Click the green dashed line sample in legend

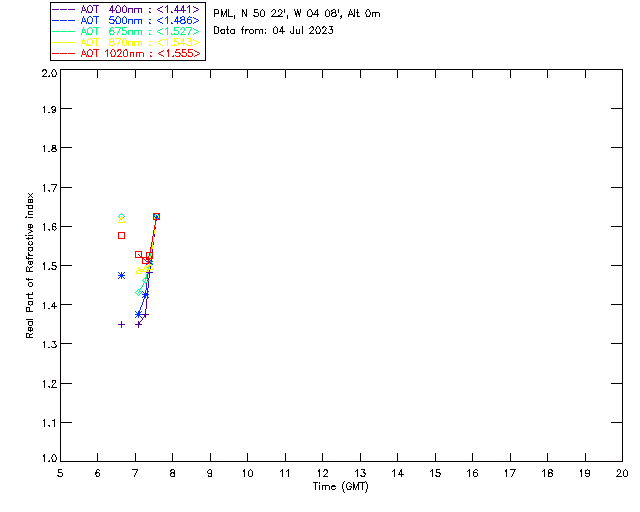(64, 31)
